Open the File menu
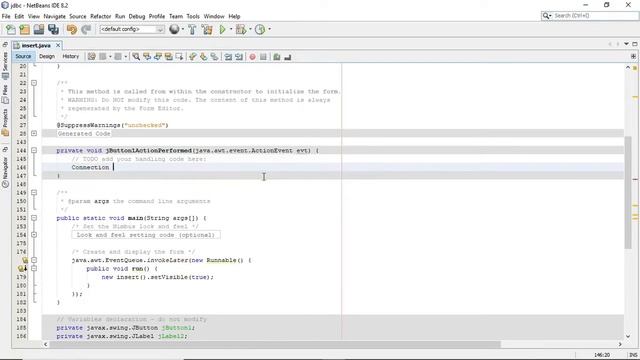Viewport: 640px width, 360px height. (6, 16)
